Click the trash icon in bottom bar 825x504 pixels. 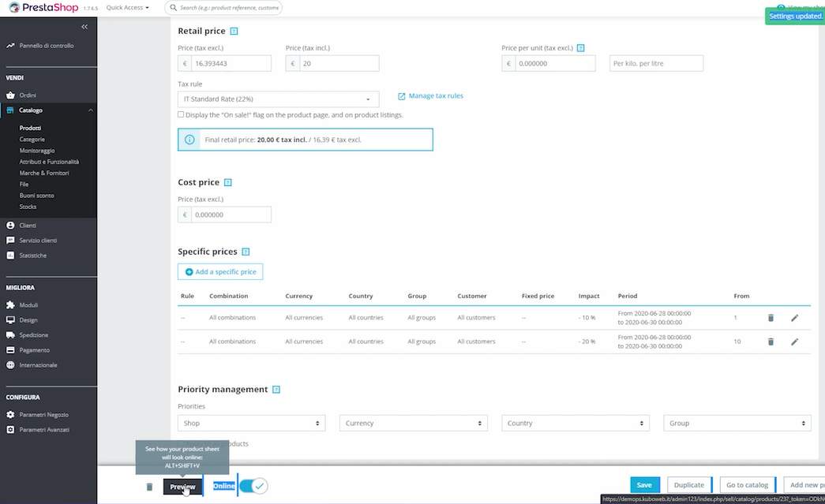[x=149, y=487]
